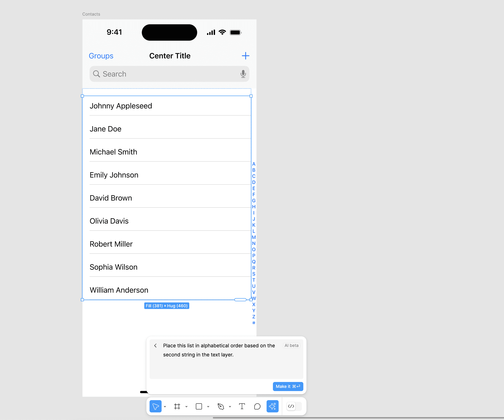This screenshot has height=420, width=504.
Task: Expand Pen tool options dropdown
Action: click(230, 406)
